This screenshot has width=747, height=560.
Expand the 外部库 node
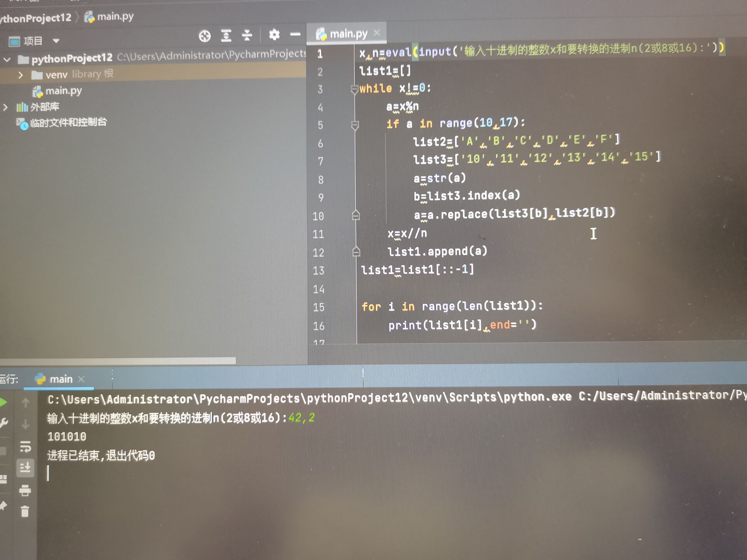(x=5, y=107)
